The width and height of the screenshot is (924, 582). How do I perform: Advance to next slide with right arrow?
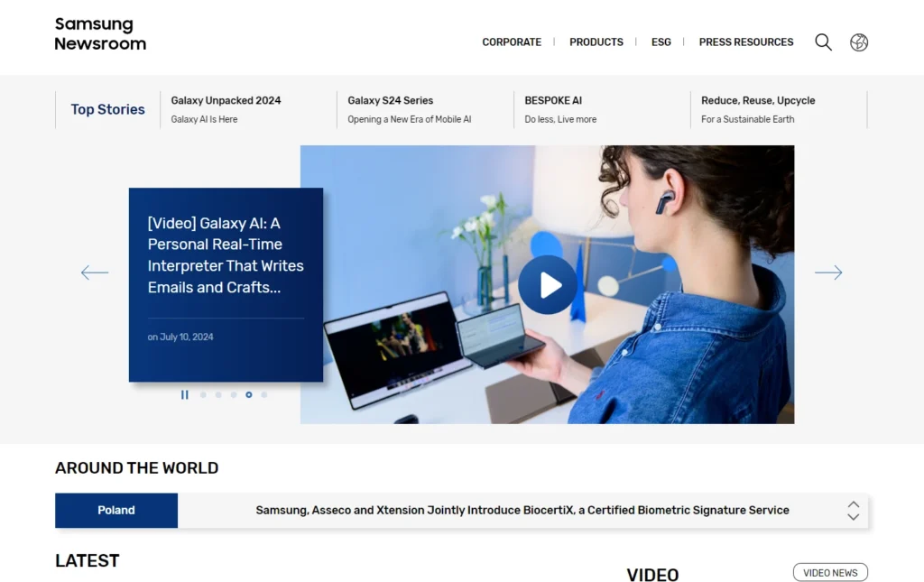click(828, 273)
